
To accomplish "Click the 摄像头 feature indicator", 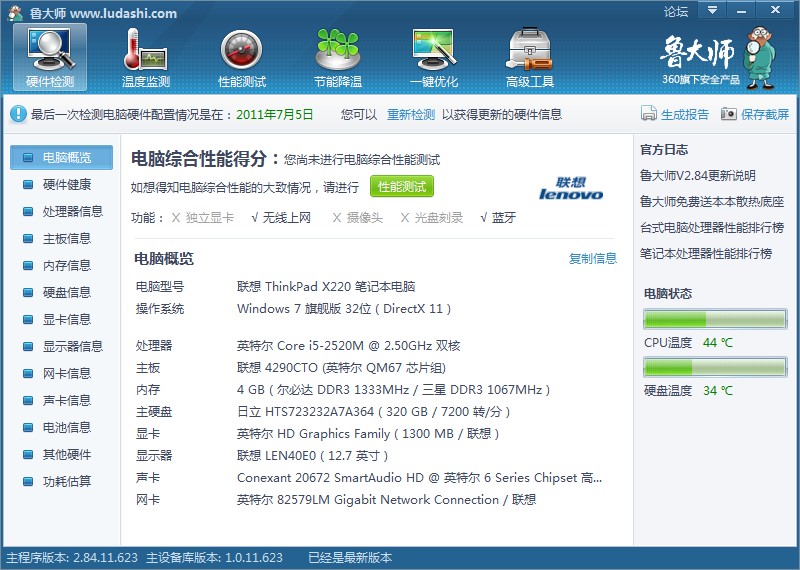I will tap(358, 218).
